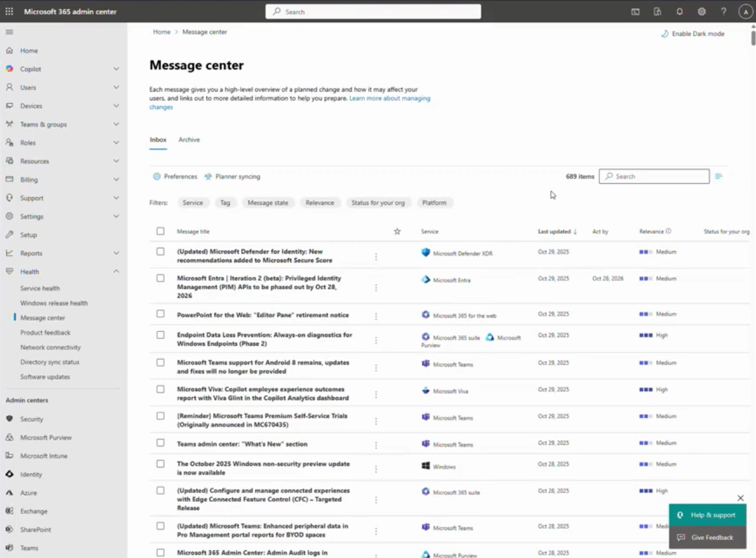756x558 pixels.
Task: Open Service health in the sidebar
Action: tap(40, 288)
